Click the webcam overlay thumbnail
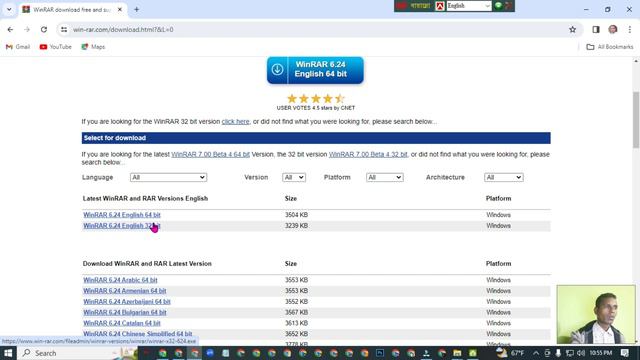The width and height of the screenshot is (640, 360). point(596,314)
